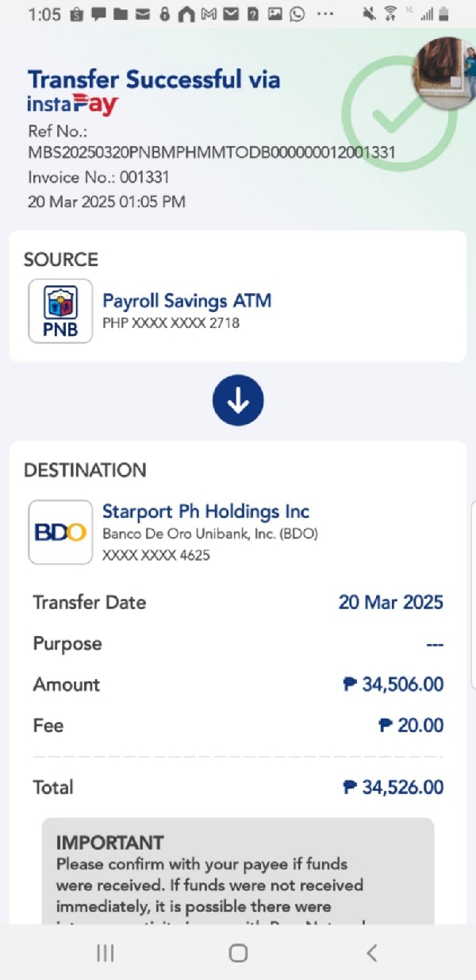
Task: Tap the PNB bank logo icon
Action: pos(60,311)
